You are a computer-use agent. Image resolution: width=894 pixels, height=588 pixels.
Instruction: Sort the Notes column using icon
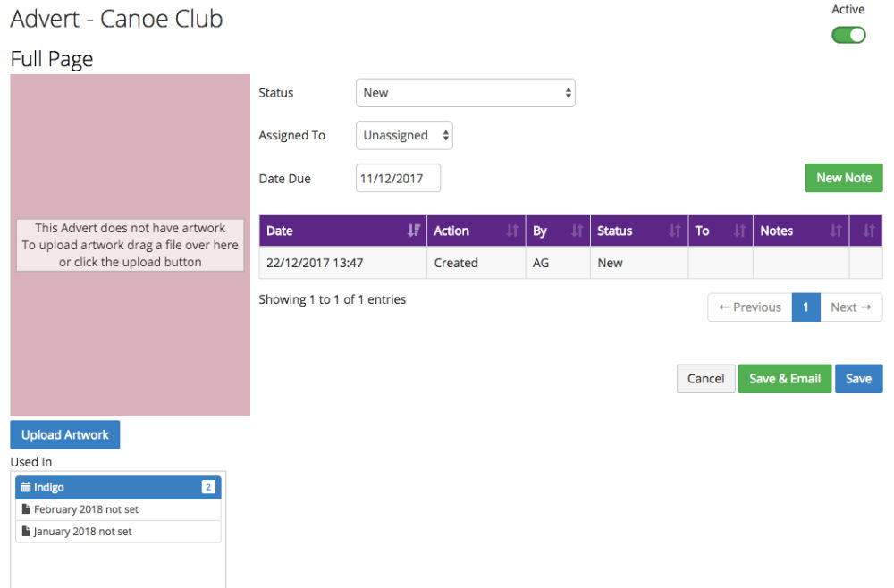coord(835,231)
